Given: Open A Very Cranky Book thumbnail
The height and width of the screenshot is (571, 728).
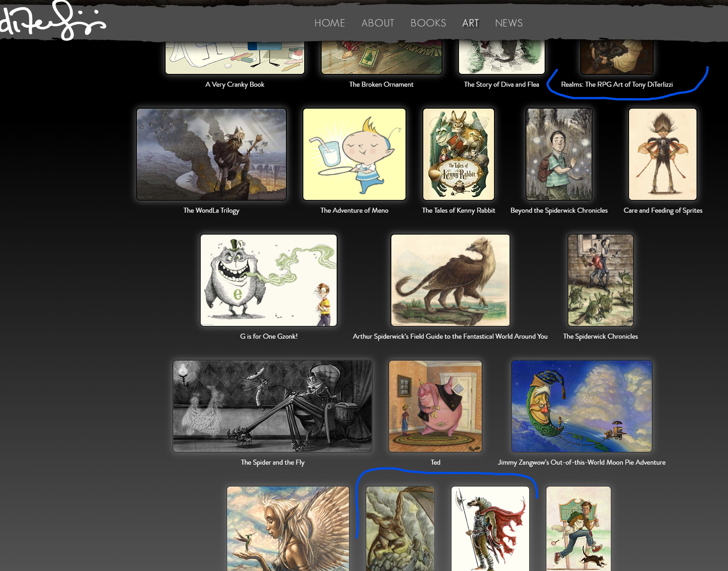Looking at the screenshot, I should click(235, 57).
